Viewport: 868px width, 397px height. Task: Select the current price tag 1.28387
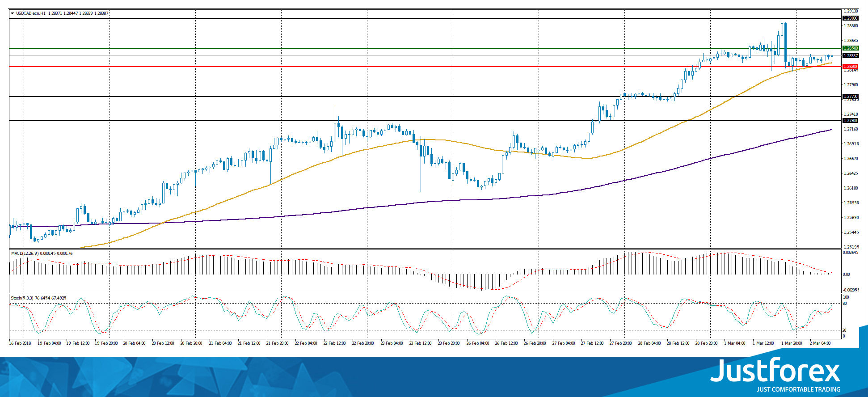click(850, 56)
